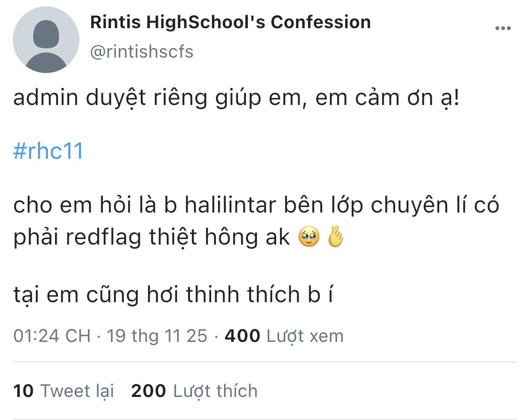Click the line "tại em cũng hơi thinh thích"
This screenshot has height=420, width=530.
pos(173,295)
